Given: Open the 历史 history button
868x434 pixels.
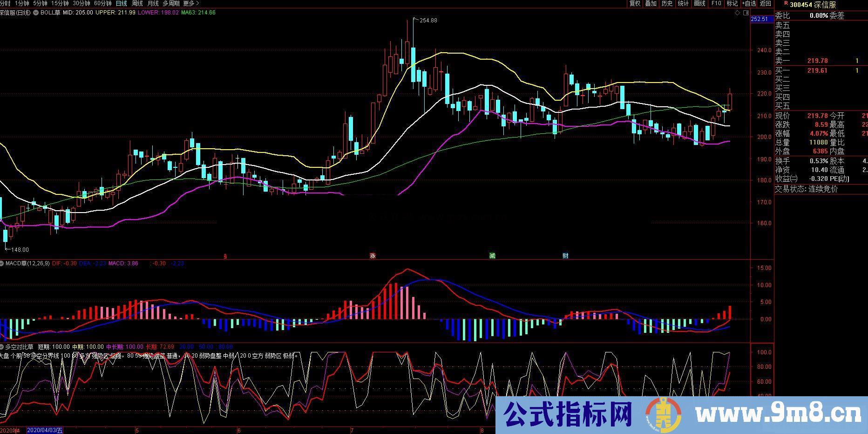Looking at the screenshot, I should [x=667, y=3].
